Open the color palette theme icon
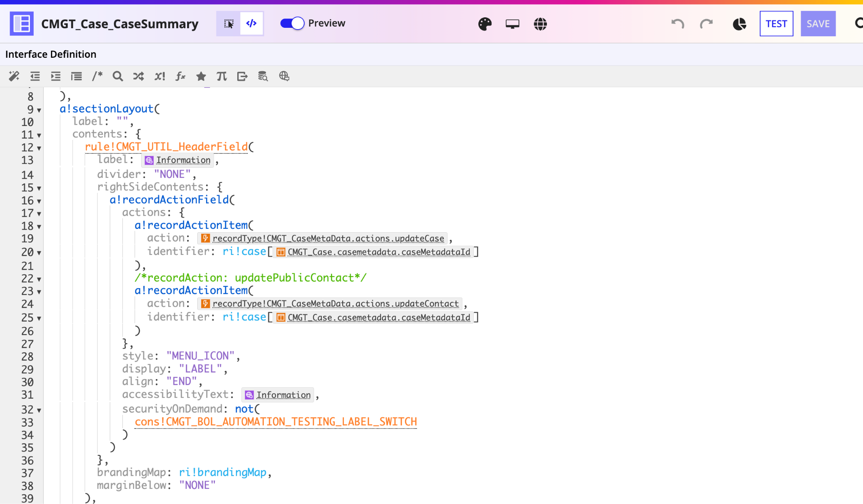863x504 pixels. (485, 24)
